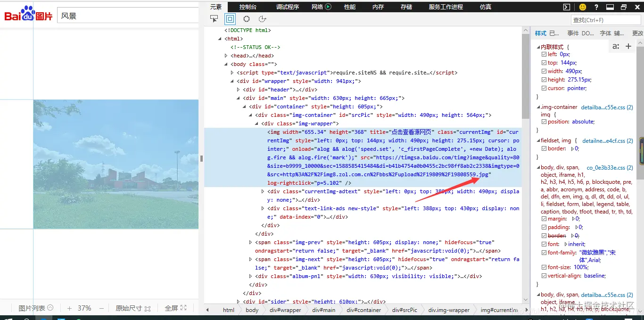This screenshot has height=320, width=644.
Task: Select body in the breadcrumb
Action: [x=252, y=310]
